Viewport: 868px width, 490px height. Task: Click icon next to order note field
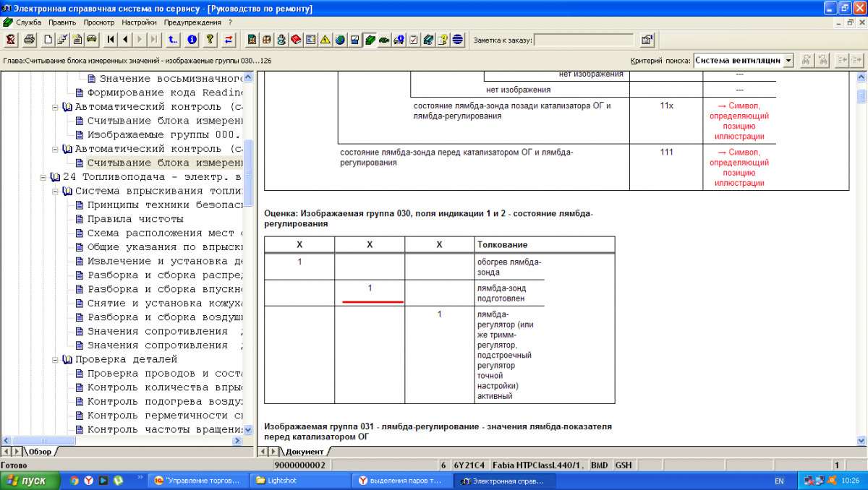[647, 40]
